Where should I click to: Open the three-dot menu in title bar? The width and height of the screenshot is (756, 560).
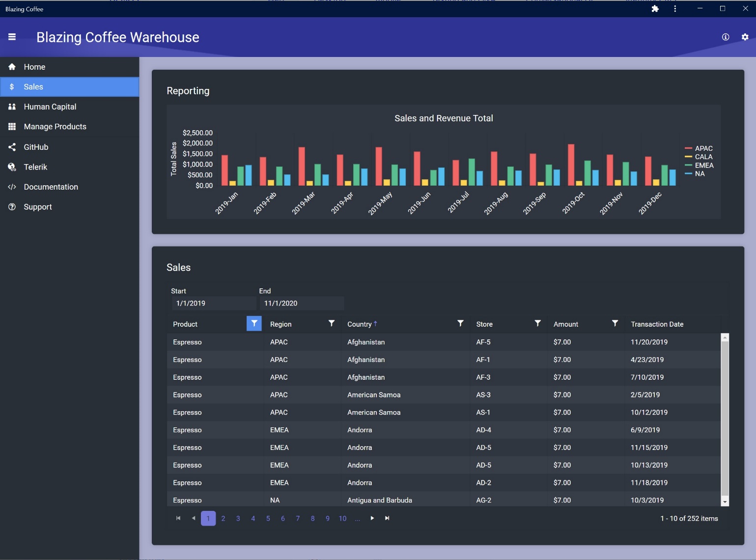[675, 9]
